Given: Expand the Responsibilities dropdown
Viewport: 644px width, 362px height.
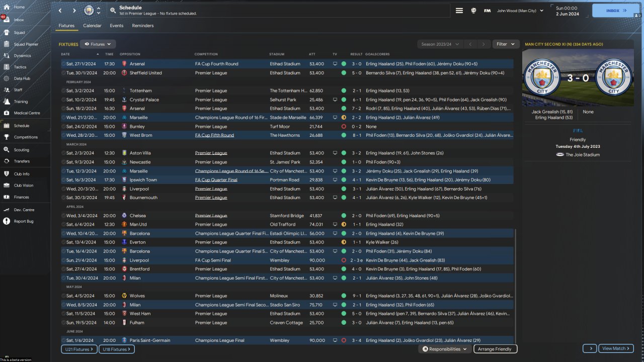Looking at the screenshot, I should tap(445, 349).
